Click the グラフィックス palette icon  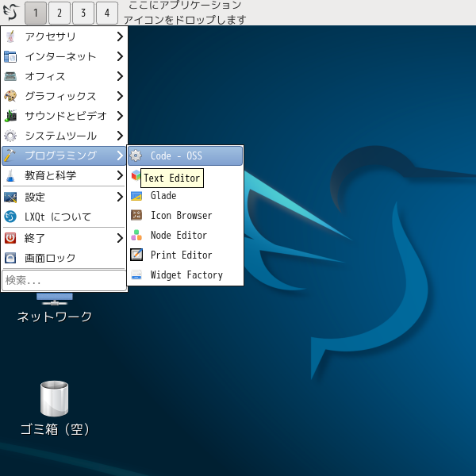coord(10,96)
